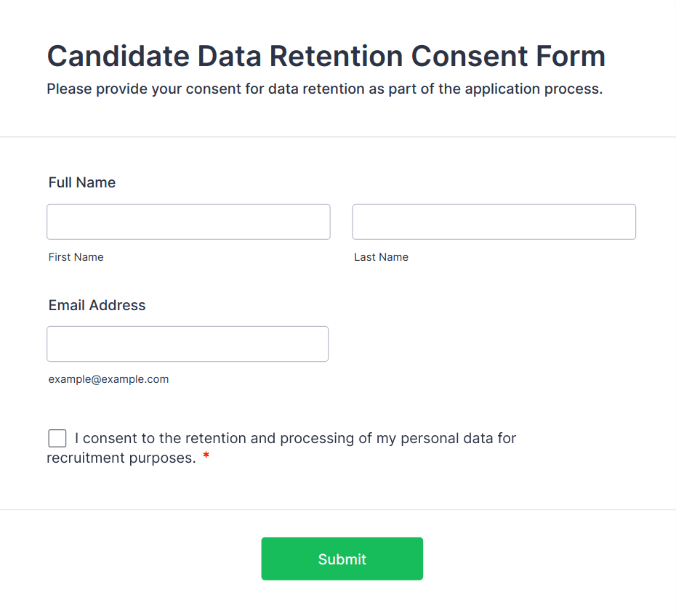Click the subtitle below the form title
Viewport: 676px width, 616px height.
(324, 89)
